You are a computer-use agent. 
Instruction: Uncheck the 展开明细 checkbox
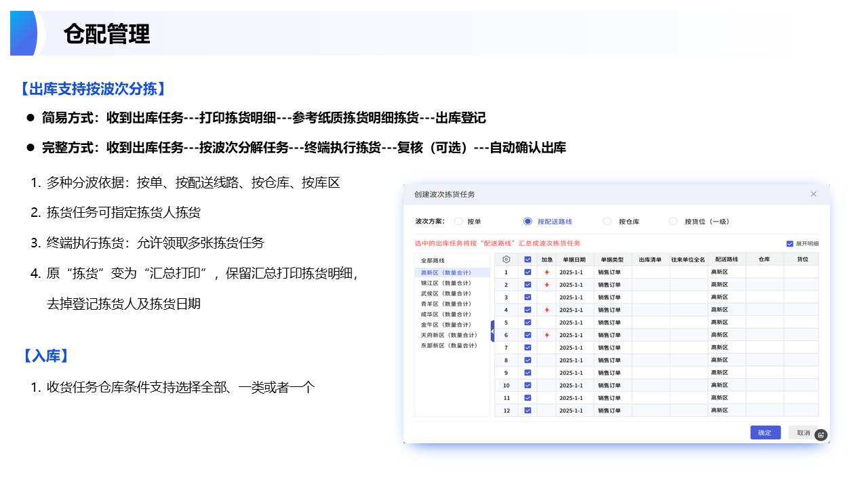[x=789, y=243]
